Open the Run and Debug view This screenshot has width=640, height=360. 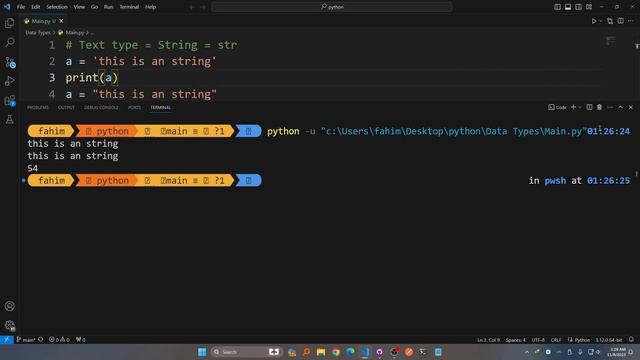coord(9,81)
